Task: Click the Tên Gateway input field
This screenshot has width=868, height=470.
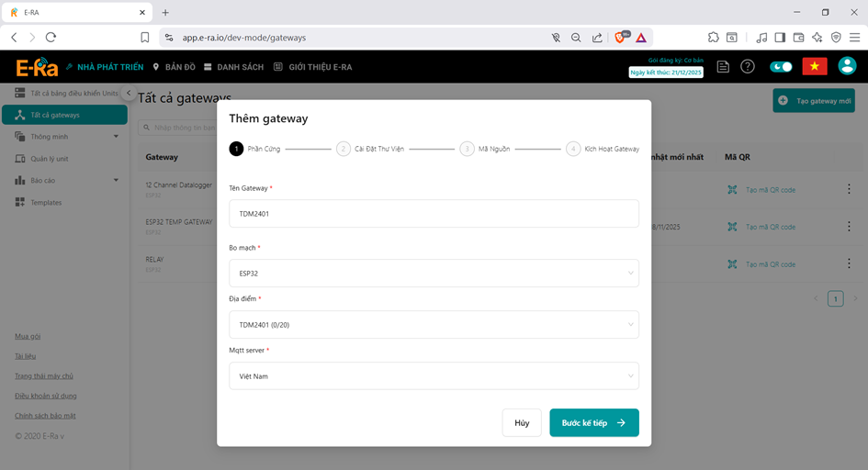Action: pos(434,214)
